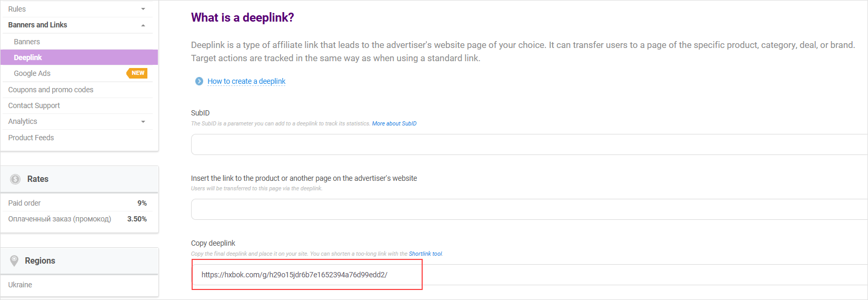Click the Rates coin icon
This screenshot has width=868, height=300.
tap(15, 179)
